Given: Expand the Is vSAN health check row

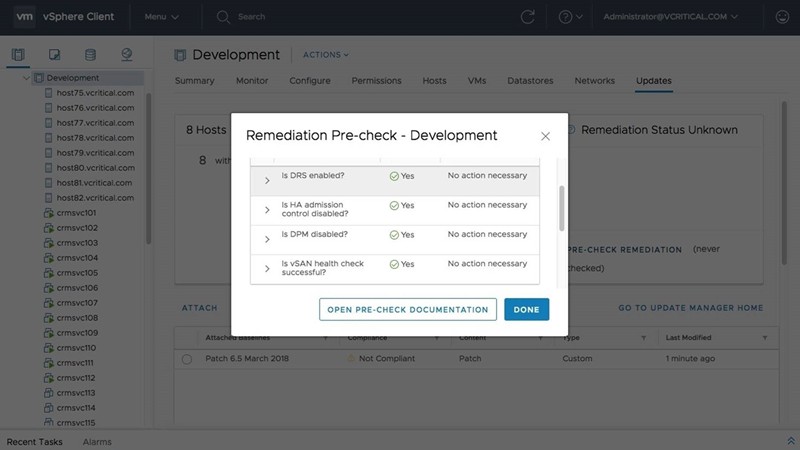Looking at the screenshot, I should click(267, 268).
